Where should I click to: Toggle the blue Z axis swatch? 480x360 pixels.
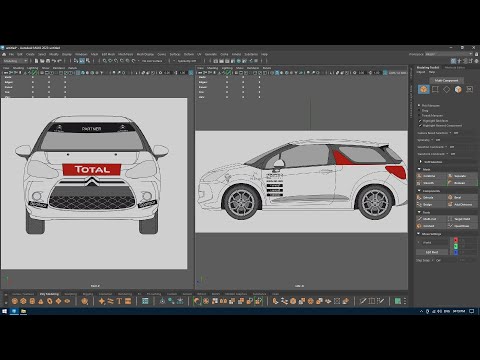[456, 252]
